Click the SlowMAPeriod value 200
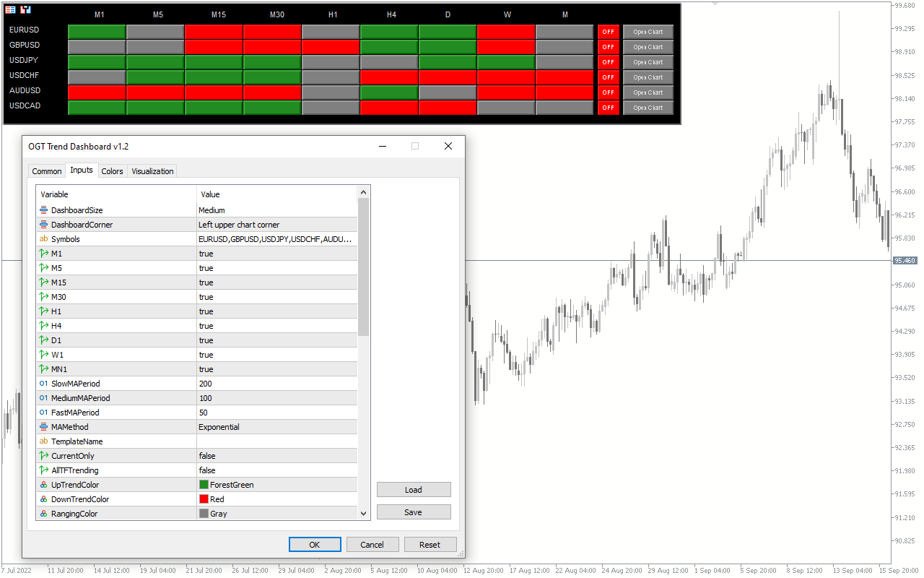Viewport: 924px width, 578px height. [x=277, y=384]
